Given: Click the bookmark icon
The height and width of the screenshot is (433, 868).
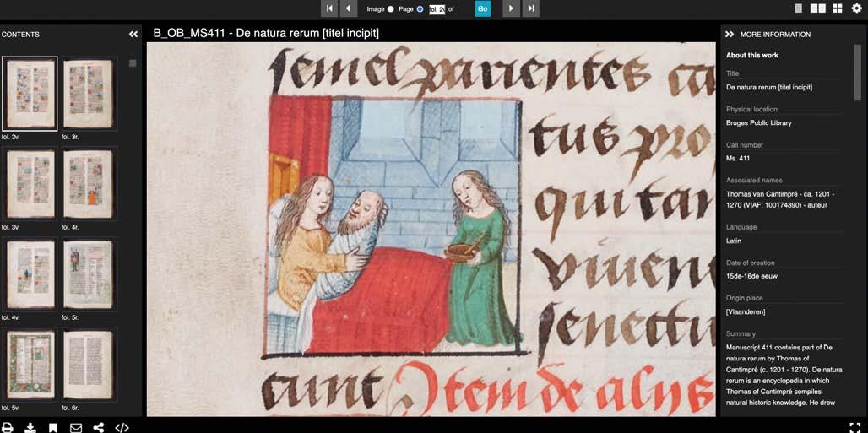Looking at the screenshot, I should pos(52,427).
